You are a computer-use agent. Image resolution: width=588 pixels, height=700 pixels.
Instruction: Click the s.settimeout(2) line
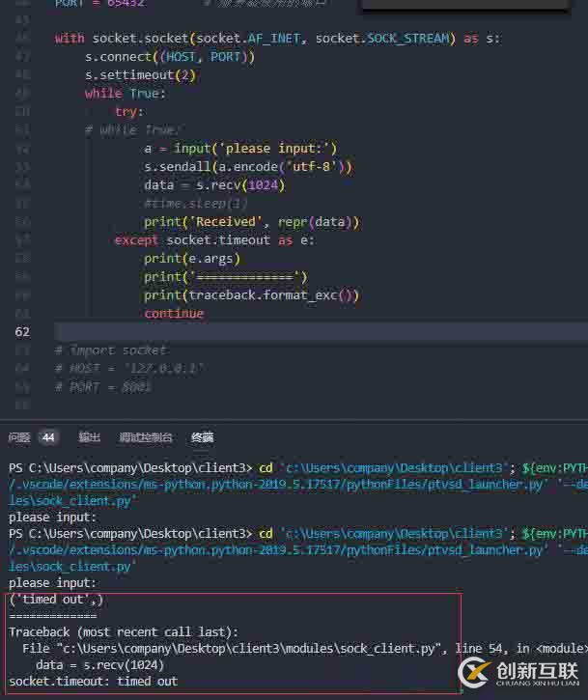click(x=140, y=75)
